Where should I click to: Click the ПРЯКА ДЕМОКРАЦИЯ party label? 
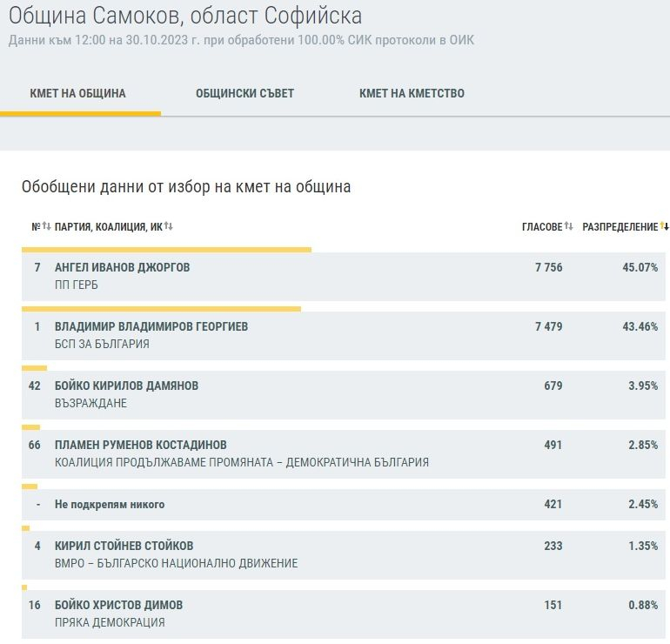(x=110, y=622)
